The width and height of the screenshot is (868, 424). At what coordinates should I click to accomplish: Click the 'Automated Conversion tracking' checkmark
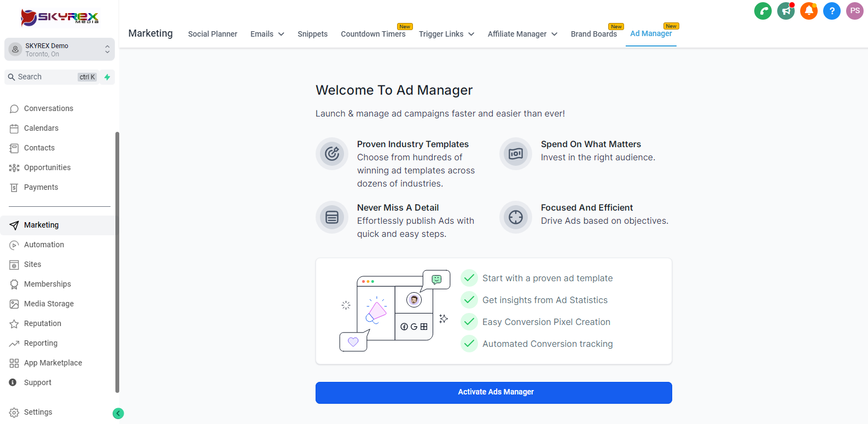[469, 344]
